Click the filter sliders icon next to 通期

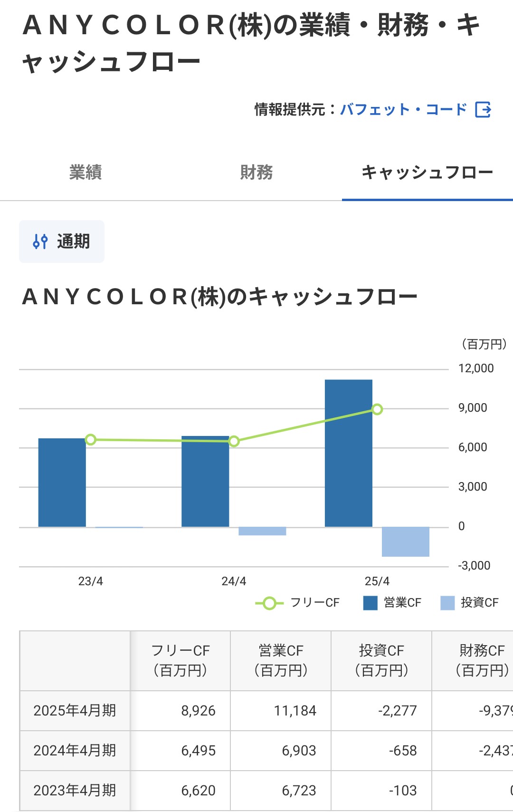click(40, 242)
